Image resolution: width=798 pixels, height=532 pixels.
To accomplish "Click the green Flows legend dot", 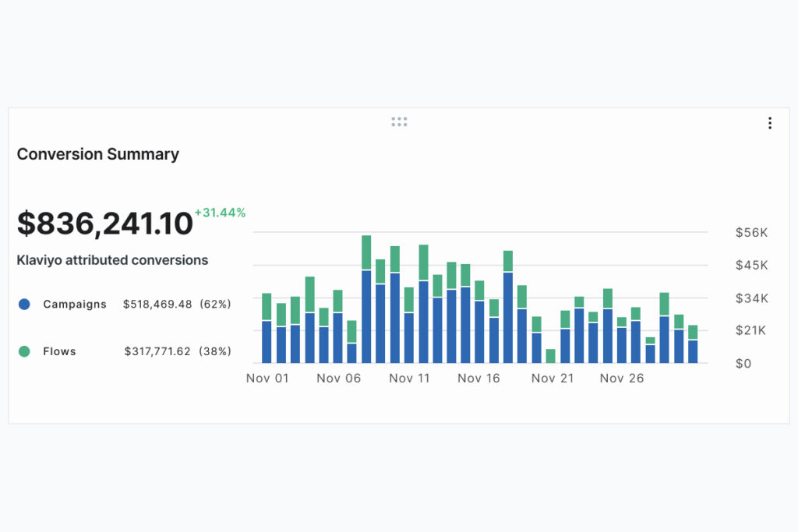I will click(x=24, y=351).
